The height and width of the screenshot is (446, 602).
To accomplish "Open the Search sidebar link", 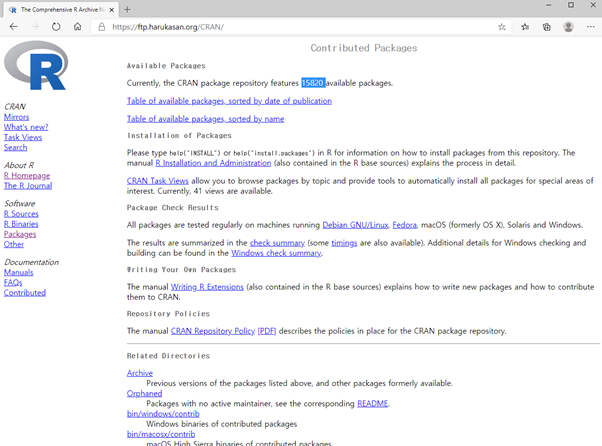I will 15,147.
